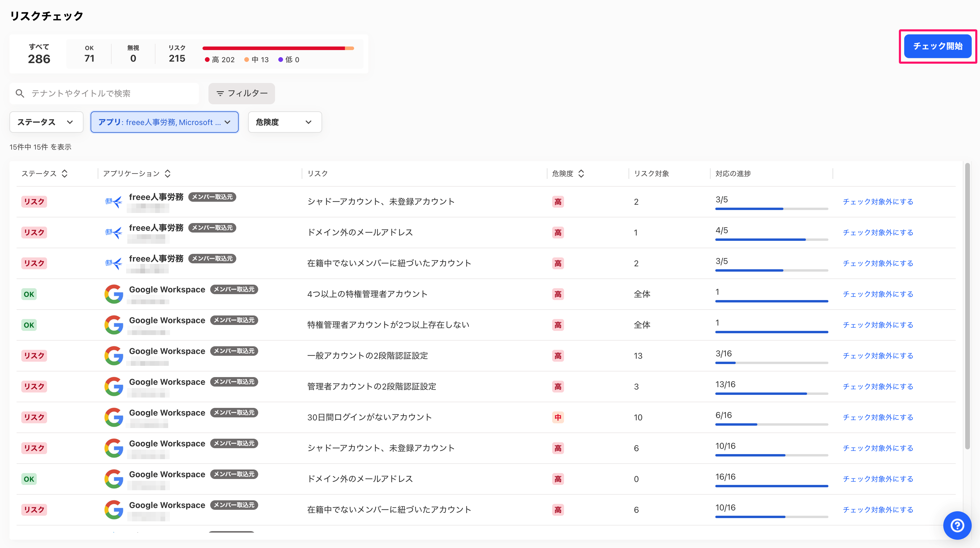Image resolution: width=980 pixels, height=548 pixels.
Task: Click チェック対象外にする for progress 16/16 row
Action: (x=878, y=479)
